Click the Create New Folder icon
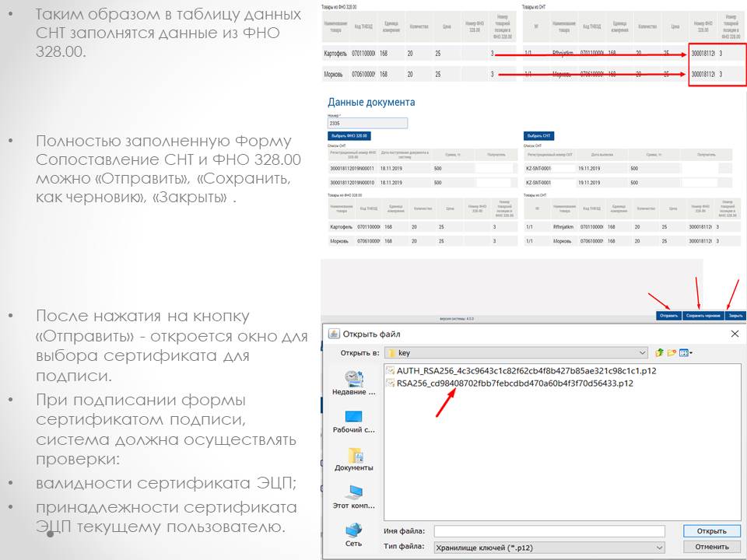747x560 pixels. coord(672,352)
